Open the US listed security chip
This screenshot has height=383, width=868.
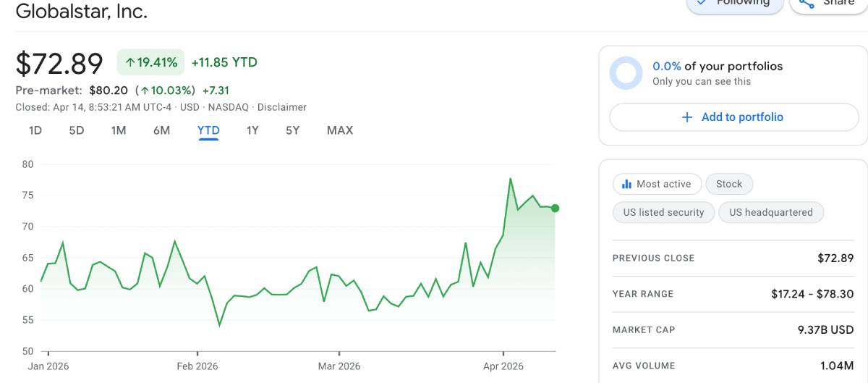[x=663, y=212]
